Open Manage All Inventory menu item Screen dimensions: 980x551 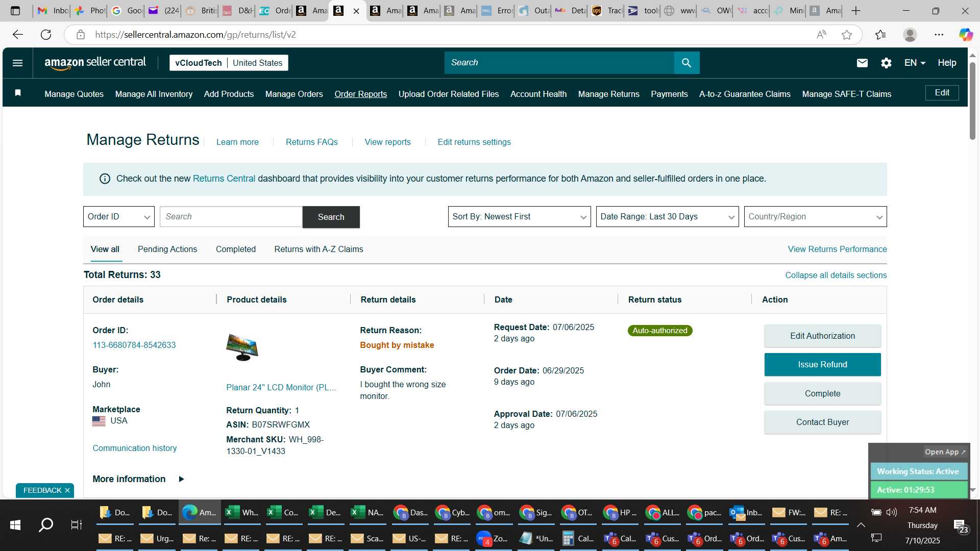[154, 94]
